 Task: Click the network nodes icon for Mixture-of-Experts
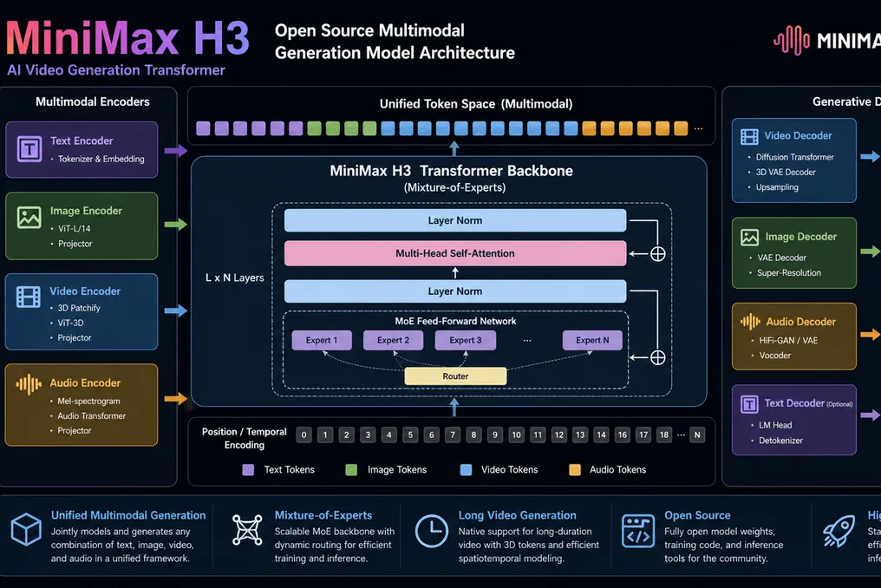[247, 530]
